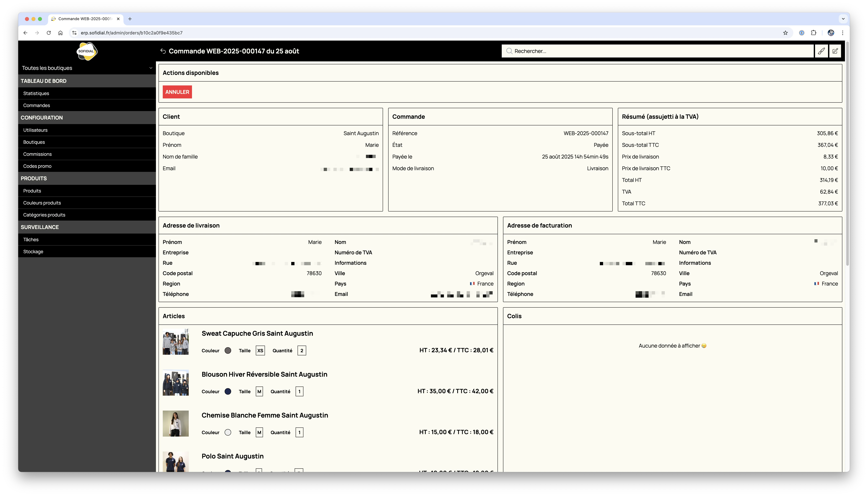This screenshot has width=868, height=496.
Task: Click the back arrow beside the order title
Action: click(x=163, y=51)
